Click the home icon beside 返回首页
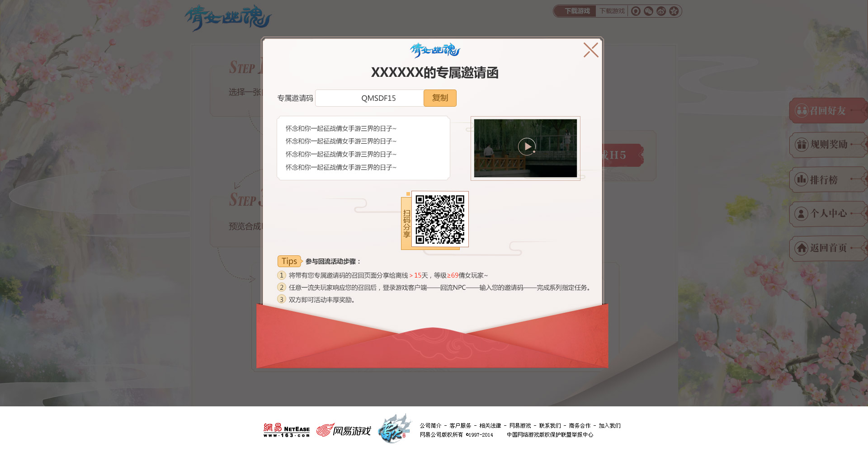 pyautogui.click(x=802, y=248)
